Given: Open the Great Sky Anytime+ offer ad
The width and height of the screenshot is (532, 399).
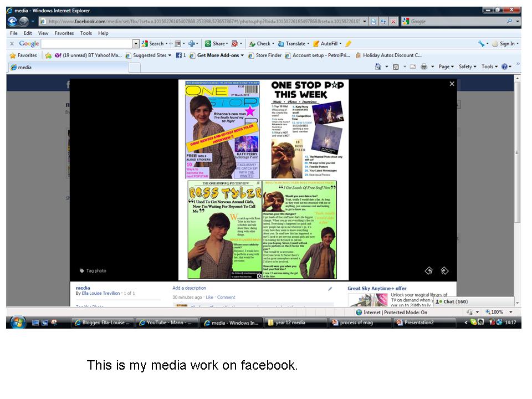Looking at the screenshot, I should pos(377,288).
